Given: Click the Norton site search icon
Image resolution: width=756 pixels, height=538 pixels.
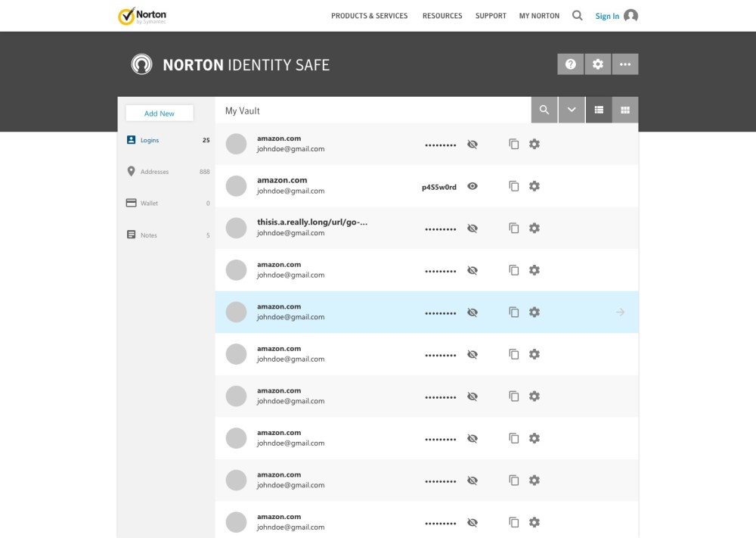Looking at the screenshot, I should pyautogui.click(x=578, y=16).
